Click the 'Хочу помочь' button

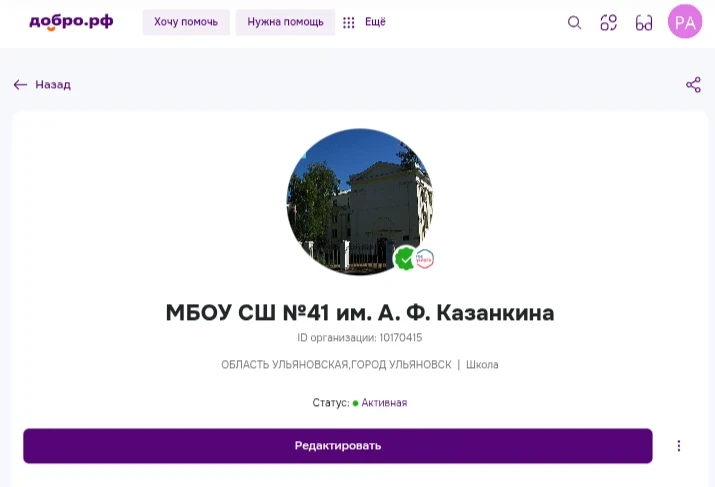coord(186,22)
